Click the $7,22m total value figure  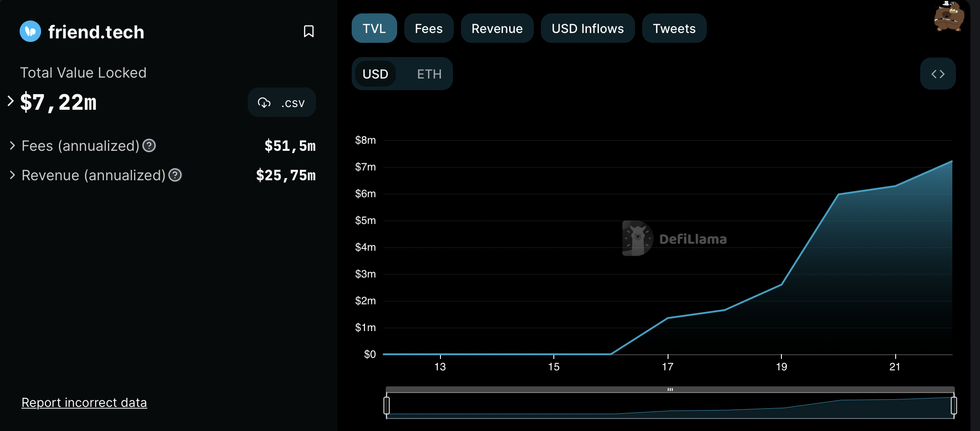click(x=58, y=102)
